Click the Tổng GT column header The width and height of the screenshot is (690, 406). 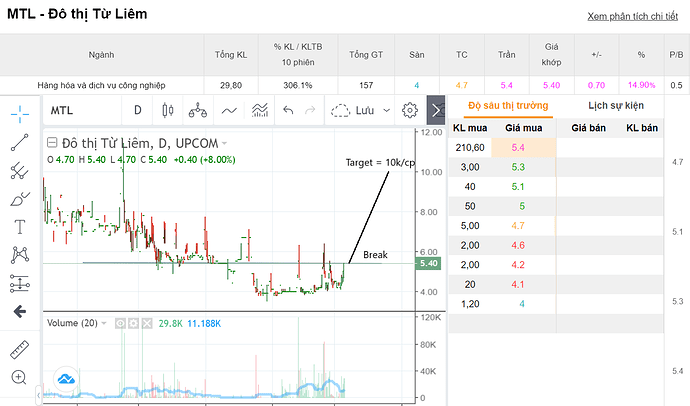[366, 55]
